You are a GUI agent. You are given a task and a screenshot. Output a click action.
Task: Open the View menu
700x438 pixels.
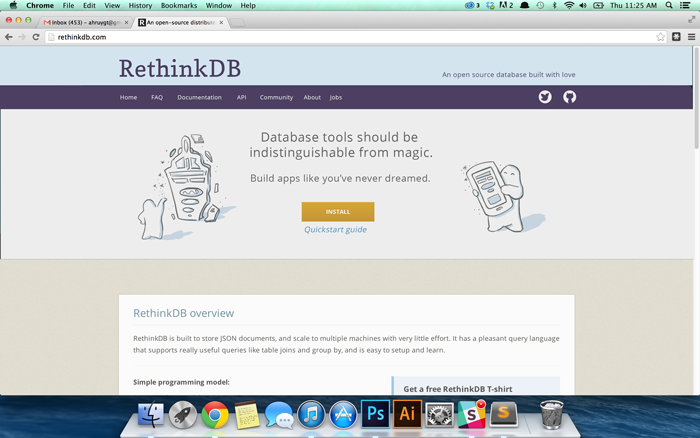pyautogui.click(x=112, y=5)
